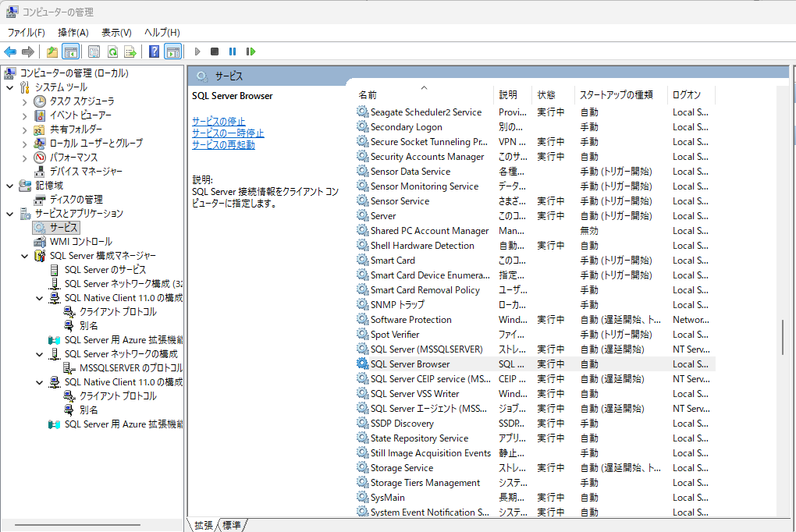Click the Refresh toolbar icon
796x532 pixels.
[112, 51]
